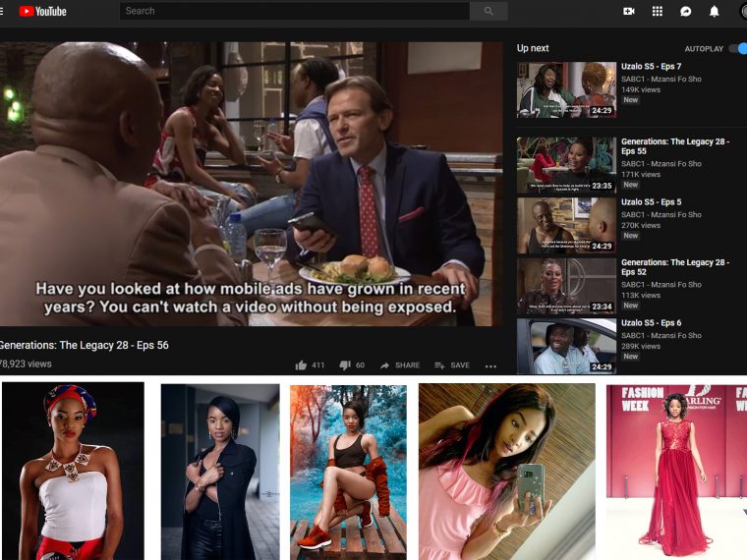The image size is (747, 560).
Task: Open Generations: The Legacy 28 - Eps 55 title
Action: coord(674,147)
